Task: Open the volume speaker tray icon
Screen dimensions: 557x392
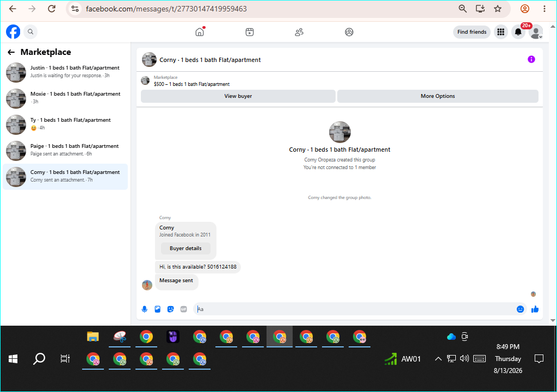Action: click(x=465, y=359)
